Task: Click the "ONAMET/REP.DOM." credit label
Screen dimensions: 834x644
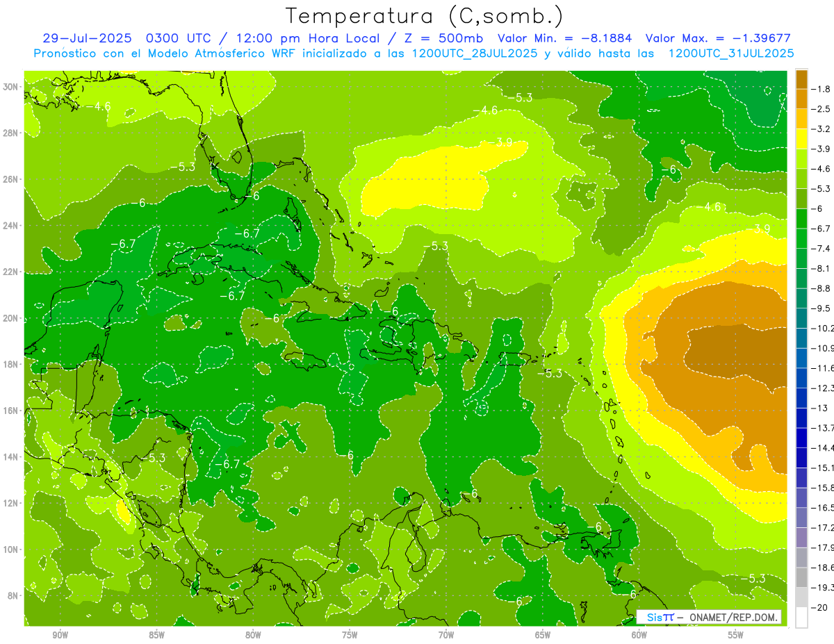Action: click(x=734, y=617)
